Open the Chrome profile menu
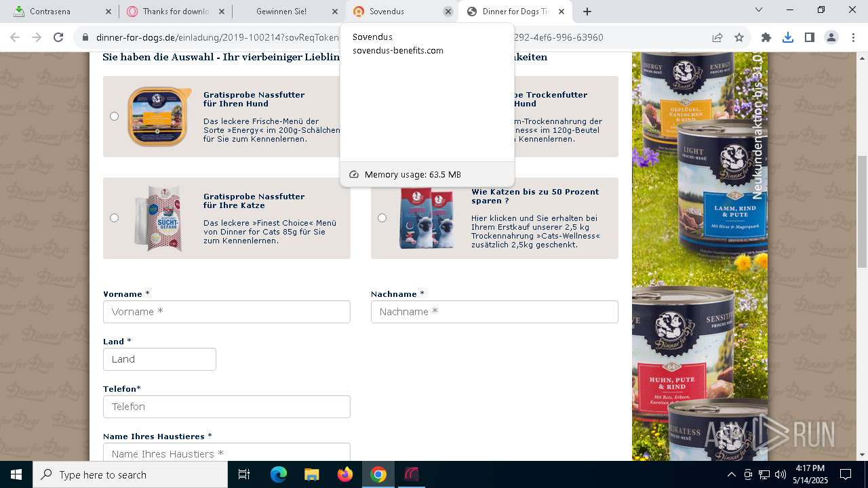 click(831, 37)
